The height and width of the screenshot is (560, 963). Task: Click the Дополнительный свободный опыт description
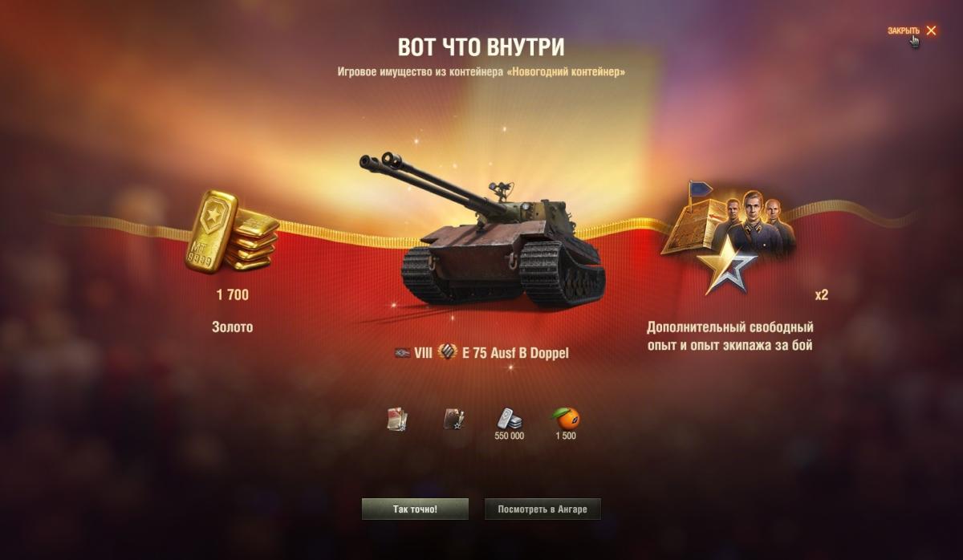pyautogui.click(x=730, y=337)
